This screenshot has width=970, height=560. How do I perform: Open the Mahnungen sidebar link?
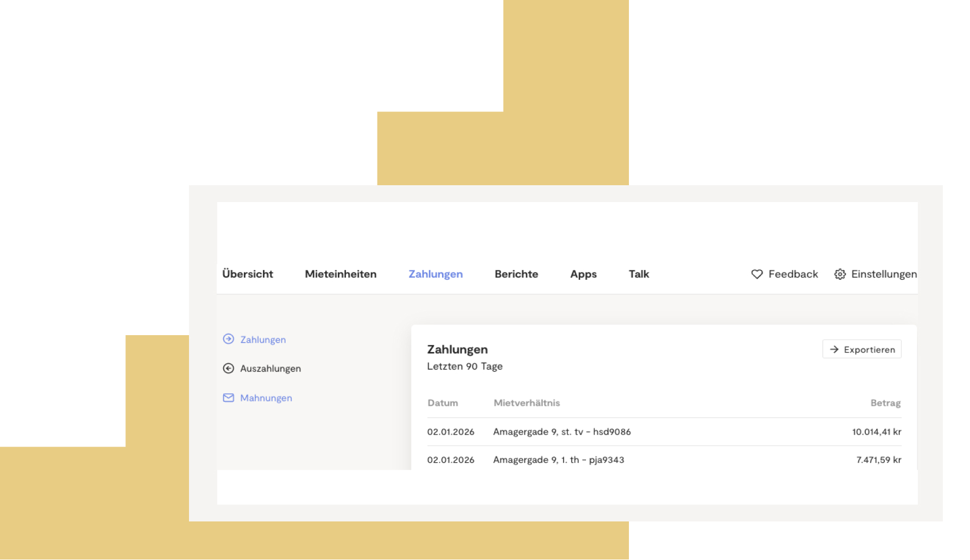(266, 398)
